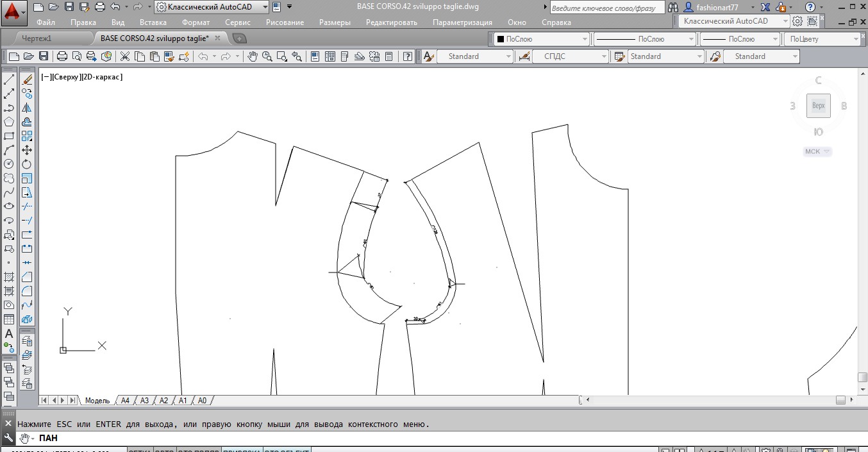Open the Multiline Text tool

[x=9, y=333]
